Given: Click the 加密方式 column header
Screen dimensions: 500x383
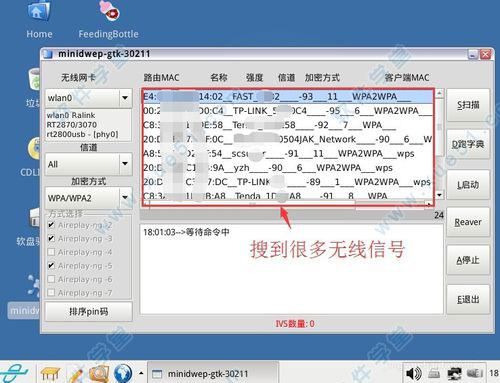Looking at the screenshot, I should (x=322, y=78).
